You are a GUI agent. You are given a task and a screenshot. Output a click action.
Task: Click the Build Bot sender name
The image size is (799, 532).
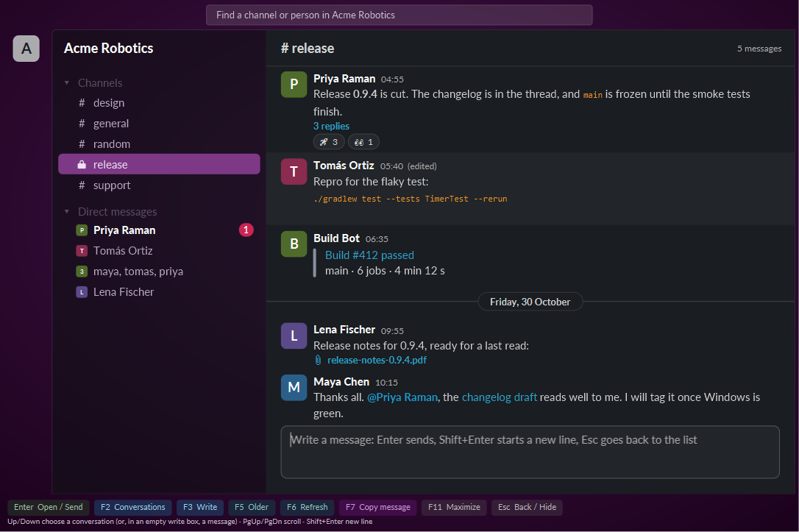(336, 238)
